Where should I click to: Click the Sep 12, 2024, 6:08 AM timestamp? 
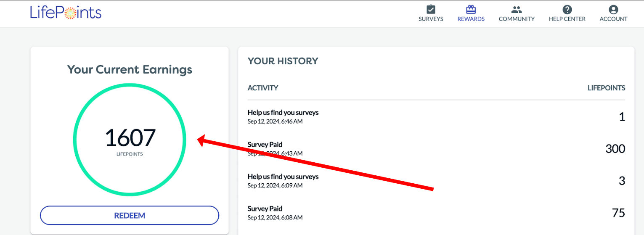pos(275,217)
